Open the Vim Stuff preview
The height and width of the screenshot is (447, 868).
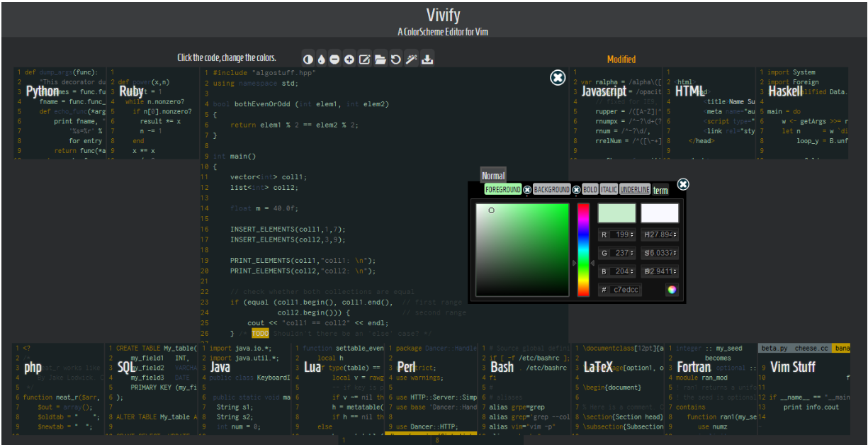[x=804, y=389]
